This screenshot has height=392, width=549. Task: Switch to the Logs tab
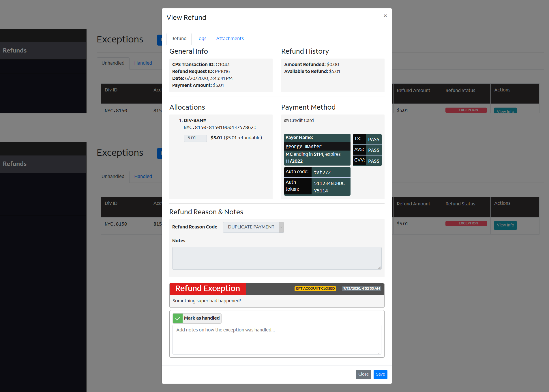pos(201,39)
